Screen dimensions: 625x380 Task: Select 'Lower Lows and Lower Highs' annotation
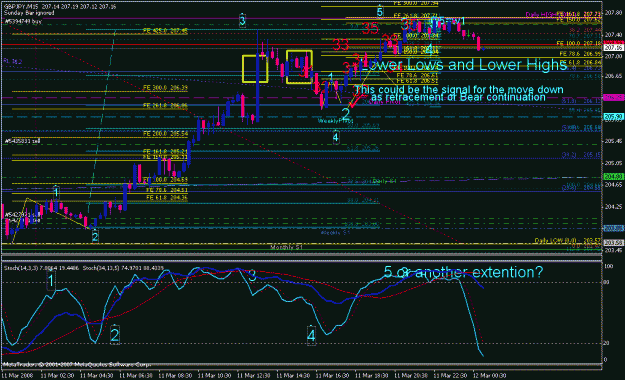[x=464, y=65]
